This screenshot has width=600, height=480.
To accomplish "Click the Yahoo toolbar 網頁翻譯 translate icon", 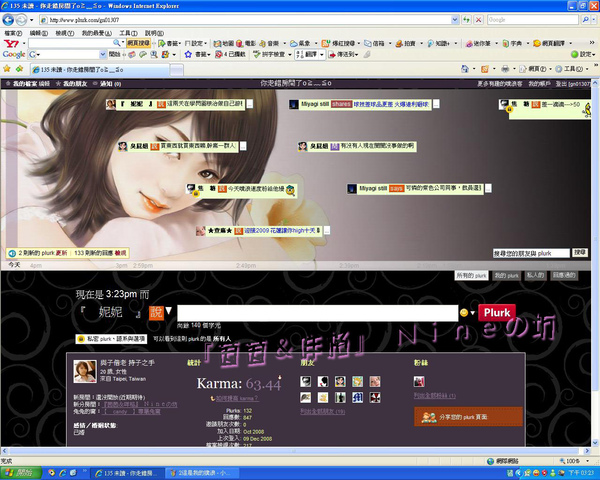I will coord(537,44).
